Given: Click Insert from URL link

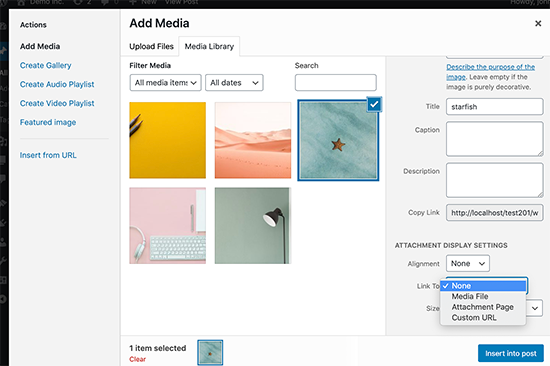Looking at the screenshot, I should coord(48,155).
